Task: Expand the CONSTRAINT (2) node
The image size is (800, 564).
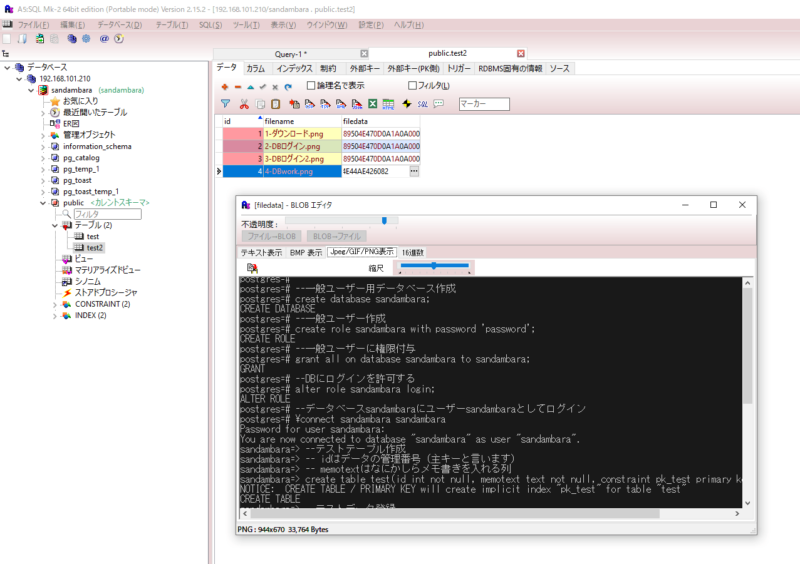Action: pyautogui.click(x=55, y=304)
